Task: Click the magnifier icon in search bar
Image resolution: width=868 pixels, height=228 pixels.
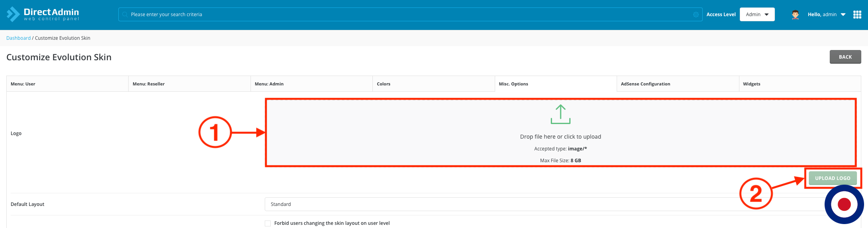Action: pyautogui.click(x=125, y=15)
